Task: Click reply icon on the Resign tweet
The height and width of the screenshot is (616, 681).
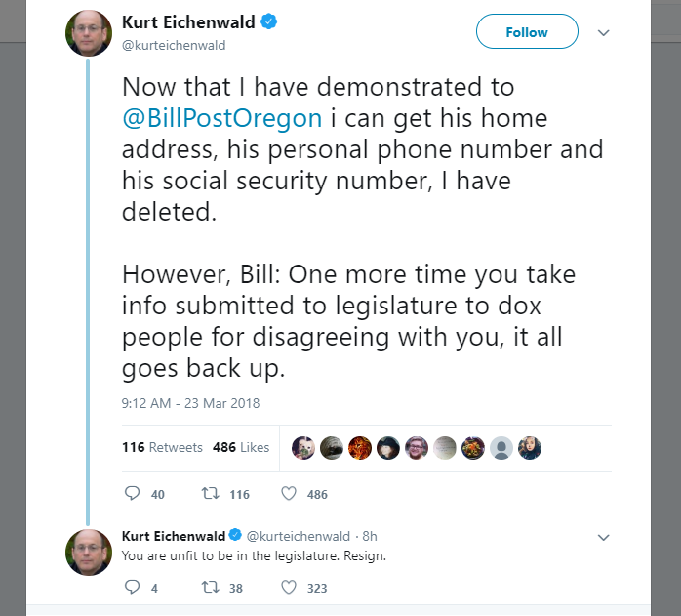Action: click(132, 587)
